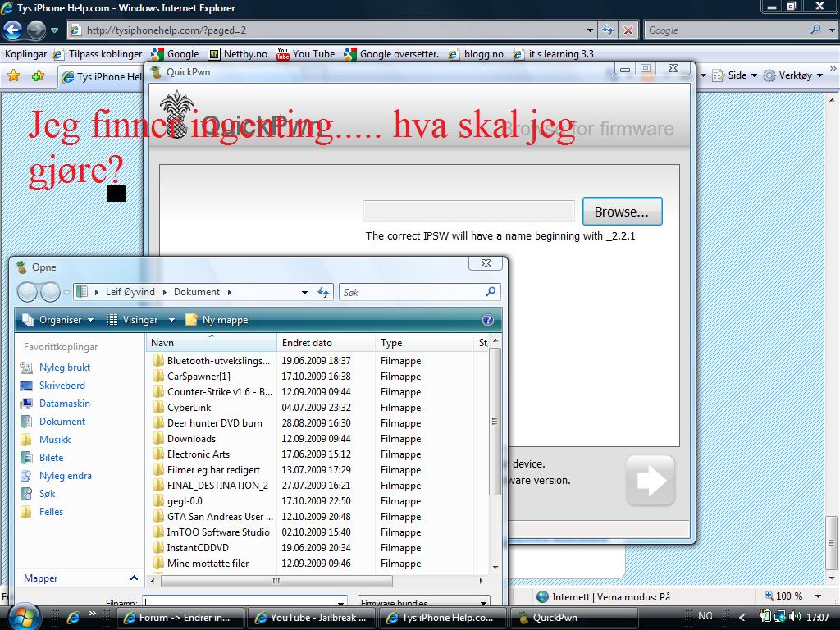The image size is (840, 630).
Task: Open the blogg.no bookmark
Action: 477,53
